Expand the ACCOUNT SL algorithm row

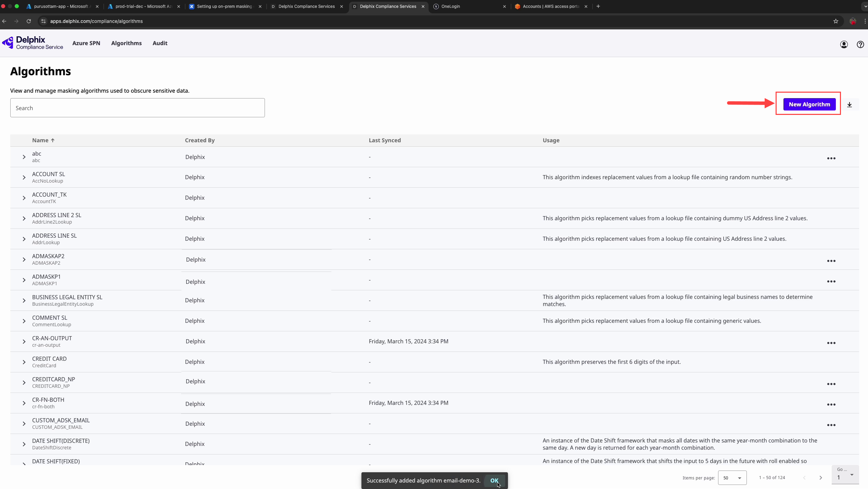click(x=24, y=177)
